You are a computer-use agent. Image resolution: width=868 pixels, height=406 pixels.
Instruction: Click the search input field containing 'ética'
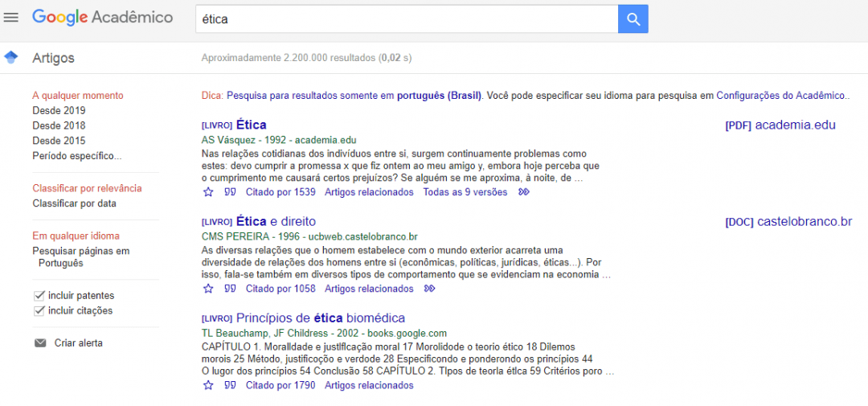[406, 19]
